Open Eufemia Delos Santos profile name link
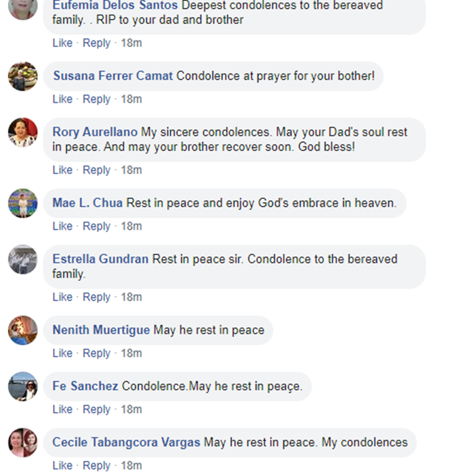The image size is (451, 476). 115,5
